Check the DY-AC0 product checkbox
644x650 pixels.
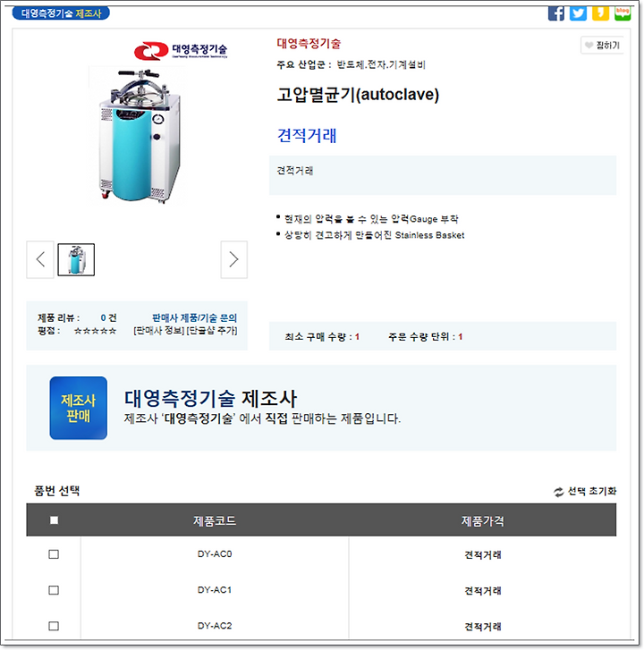coord(54,554)
